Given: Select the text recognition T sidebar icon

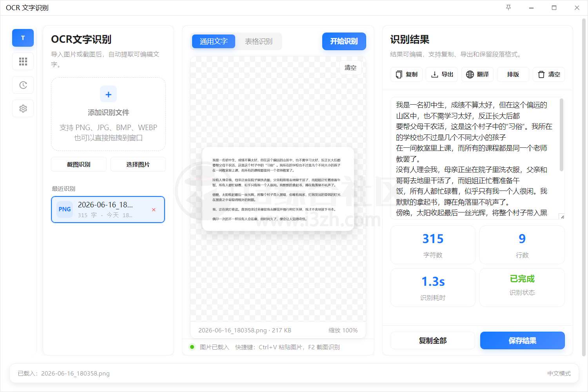Looking at the screenshot, I should (x=23, y=38).
